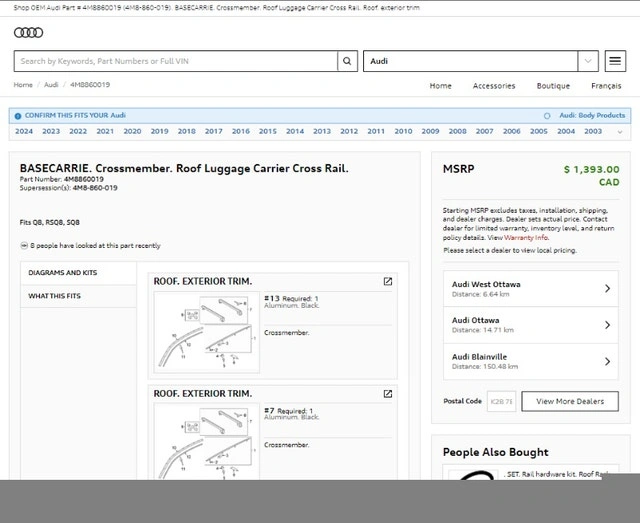Click the View More Dealers button
Image resolution: width=640 pixels, height=523 pixels.
pos(570,401)
